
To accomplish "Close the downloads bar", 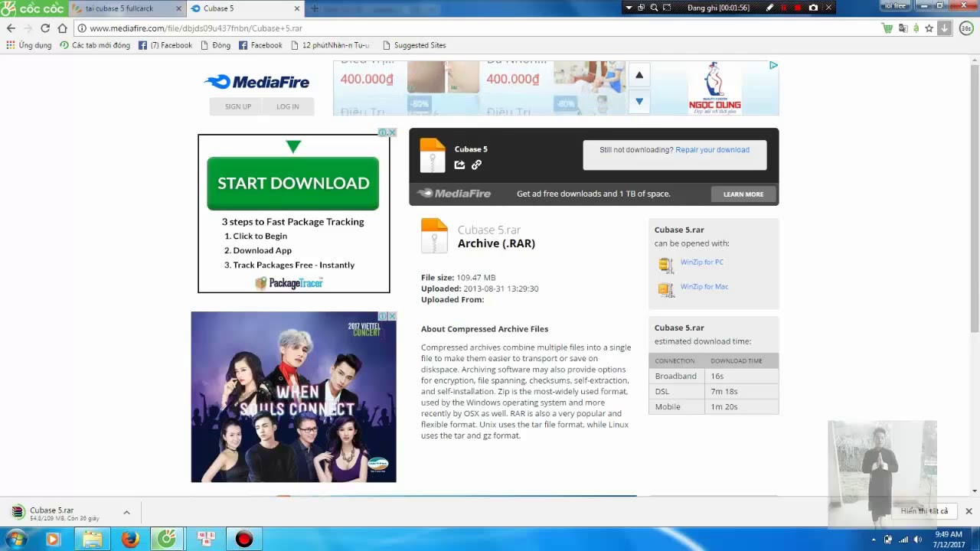I will (x=969, y=511).
